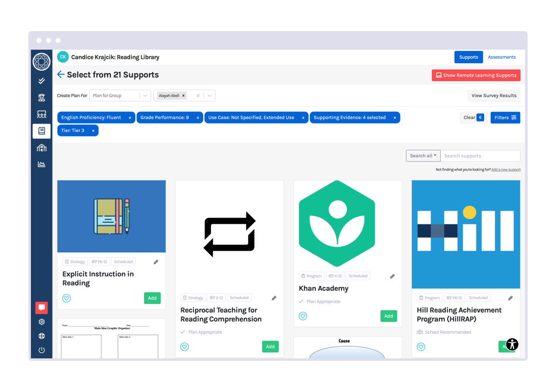Open the checkmark tasks icon in the sidebar

[x=42, y=81]
